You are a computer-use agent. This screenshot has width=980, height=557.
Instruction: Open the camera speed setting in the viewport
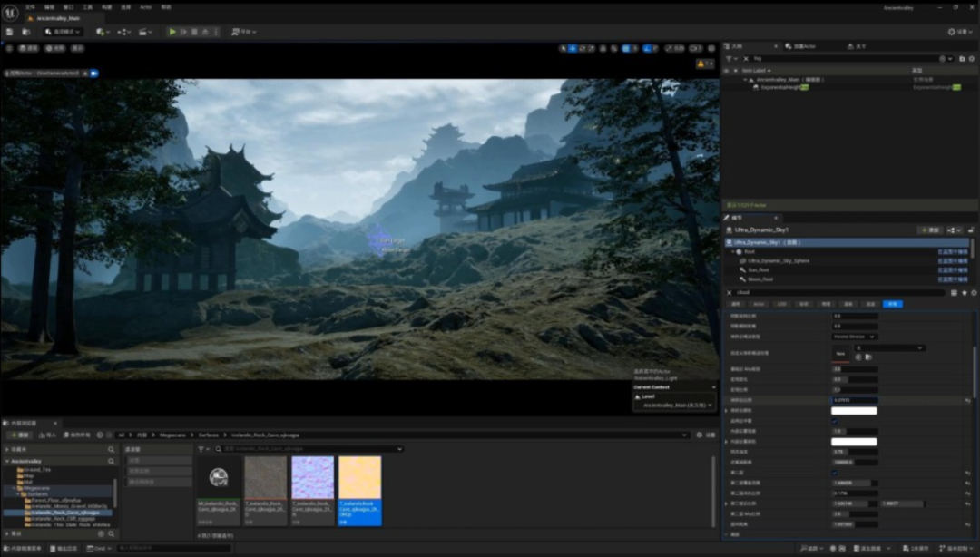click(696, 48)
